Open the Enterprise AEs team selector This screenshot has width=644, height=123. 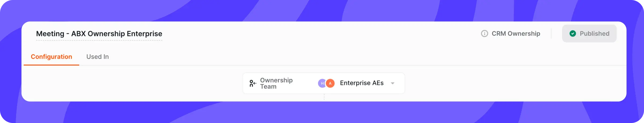point(356,83)
